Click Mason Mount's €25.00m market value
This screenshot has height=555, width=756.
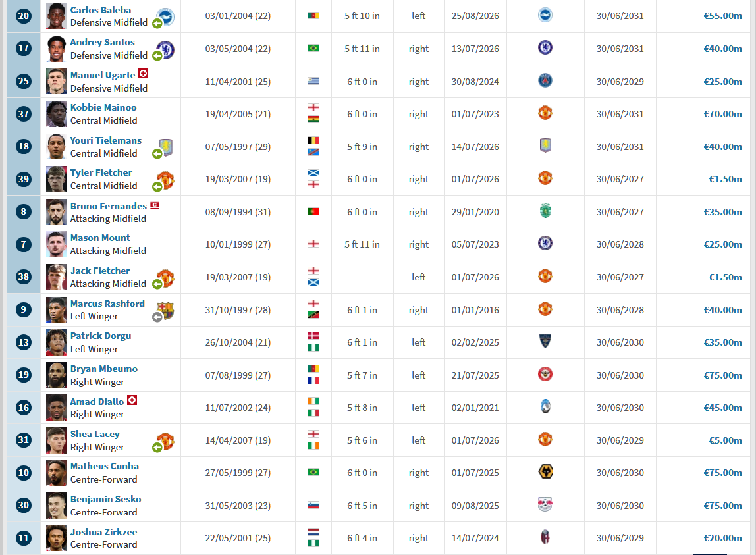coord(722,244)
